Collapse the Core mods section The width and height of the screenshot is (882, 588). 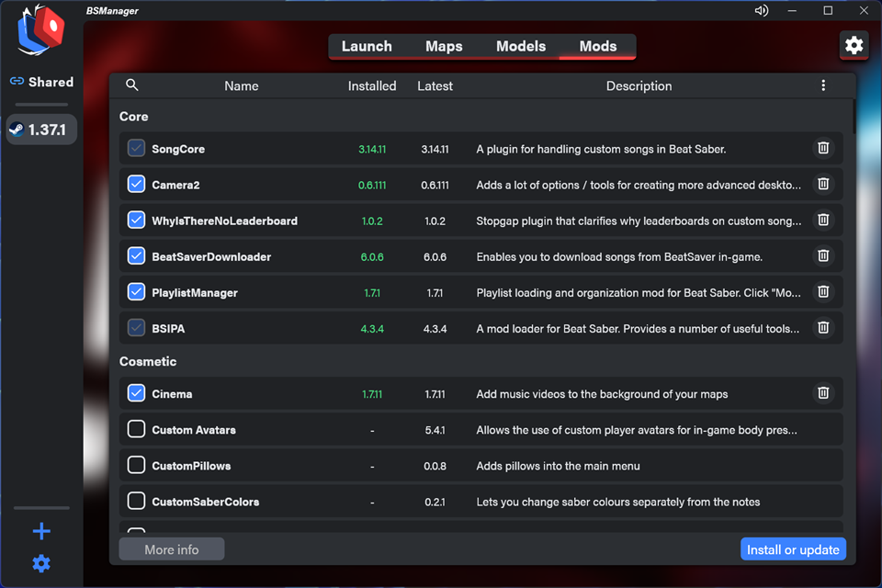134,117
